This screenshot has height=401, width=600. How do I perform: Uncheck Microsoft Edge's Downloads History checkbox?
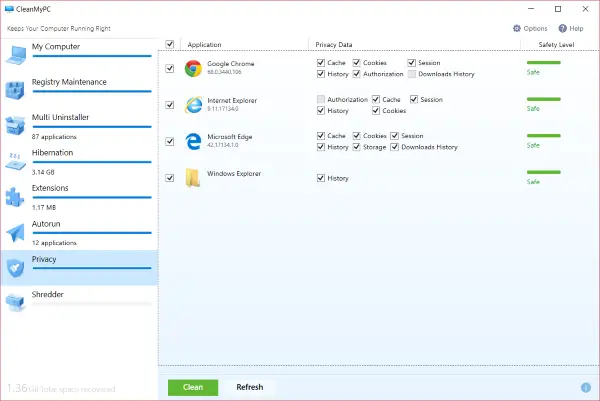click(395, 147)
